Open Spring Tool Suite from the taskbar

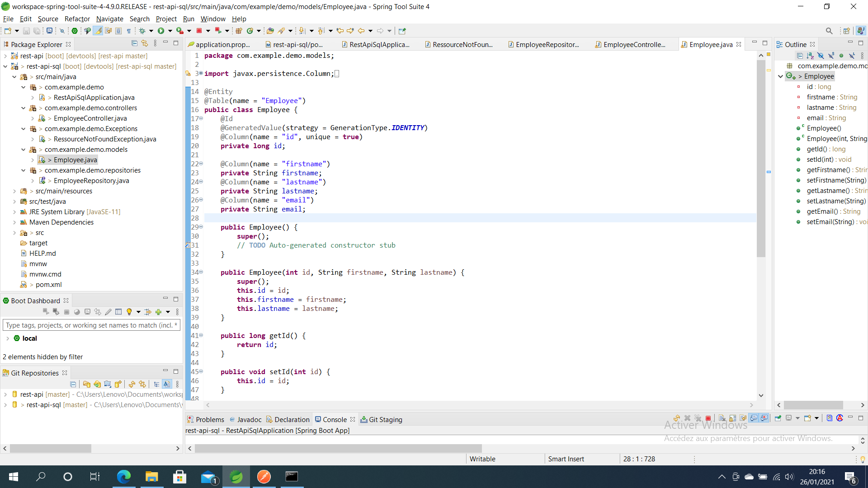coord(236,477)
